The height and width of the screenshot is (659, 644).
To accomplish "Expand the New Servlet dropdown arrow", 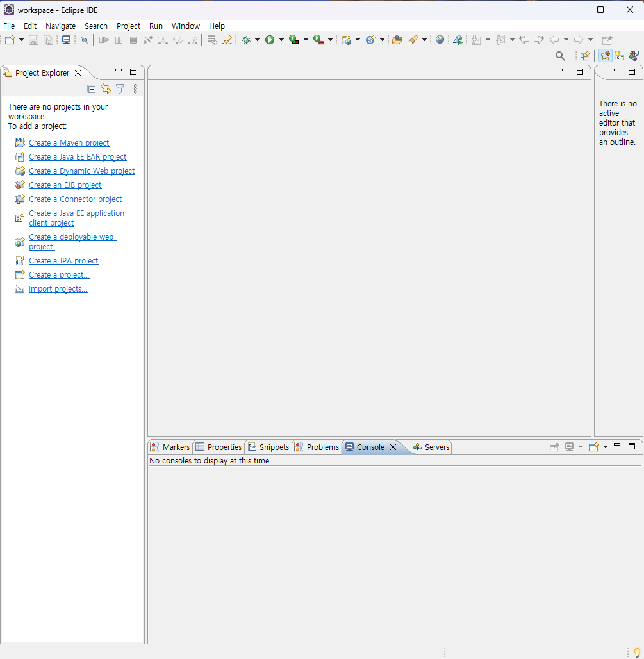I will (x=382, y=40).
